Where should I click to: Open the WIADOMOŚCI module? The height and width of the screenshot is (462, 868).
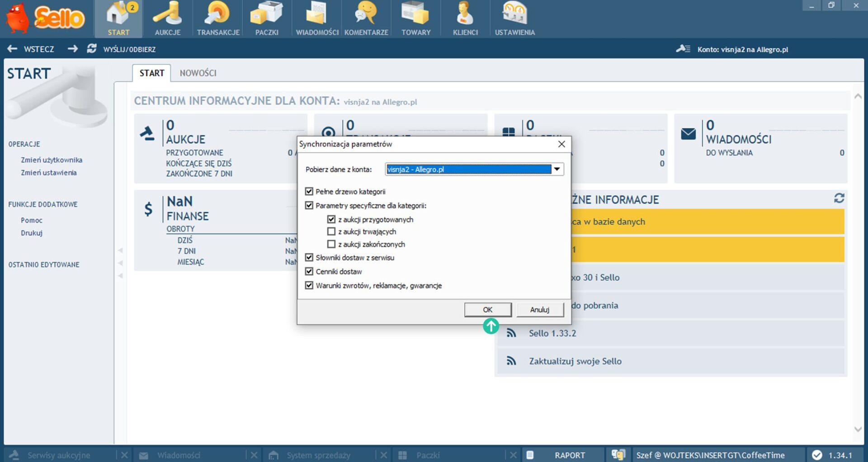click(x=317, y=19)
